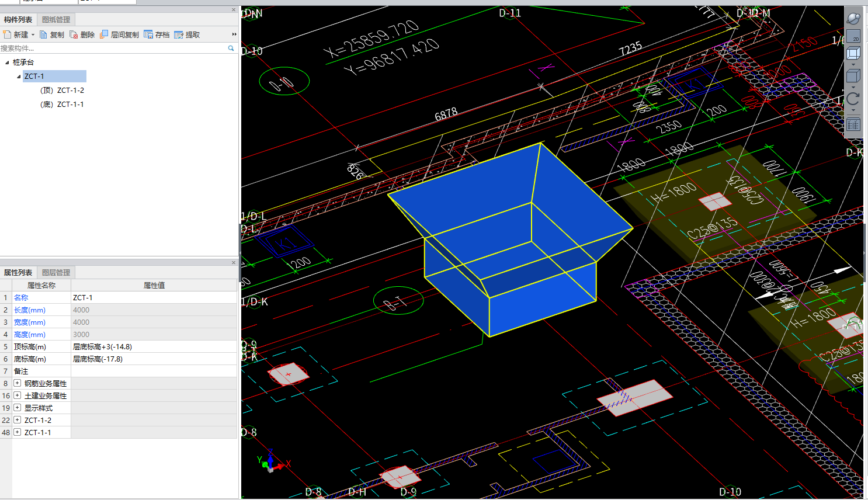
Task: Switch to 2D view icon
Action: 853,36
